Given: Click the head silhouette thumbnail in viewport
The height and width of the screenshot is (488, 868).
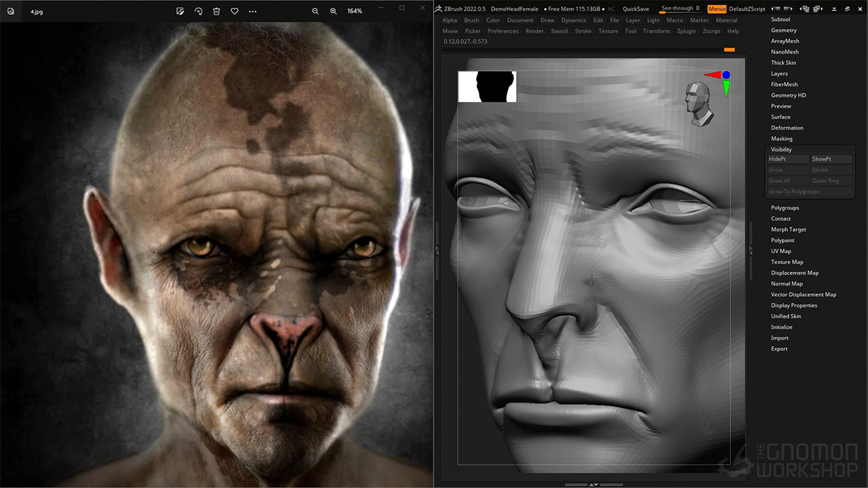Looking at the screenshot, I should coord(487,87).
